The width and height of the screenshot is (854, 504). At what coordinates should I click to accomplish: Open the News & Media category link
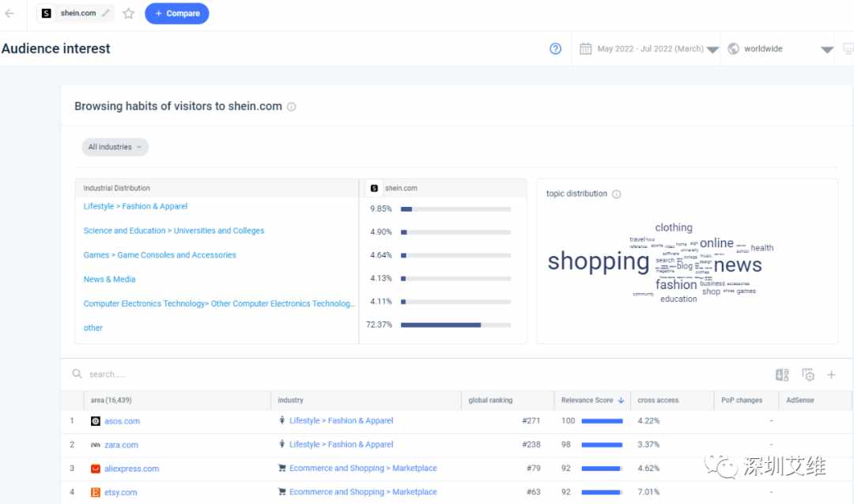(x=109, y=279)
